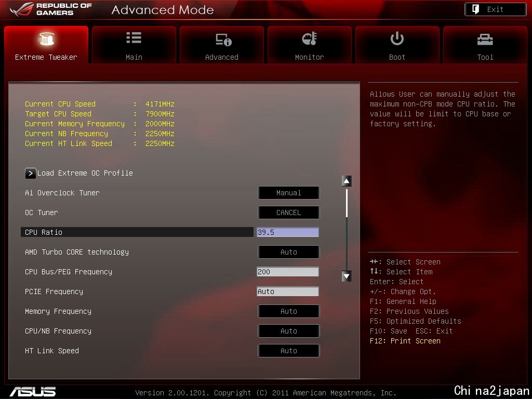This screenshot has width=532, height=399.
Task: Click the F5: Optimized Defaults hint
Action: click(416, 321)
